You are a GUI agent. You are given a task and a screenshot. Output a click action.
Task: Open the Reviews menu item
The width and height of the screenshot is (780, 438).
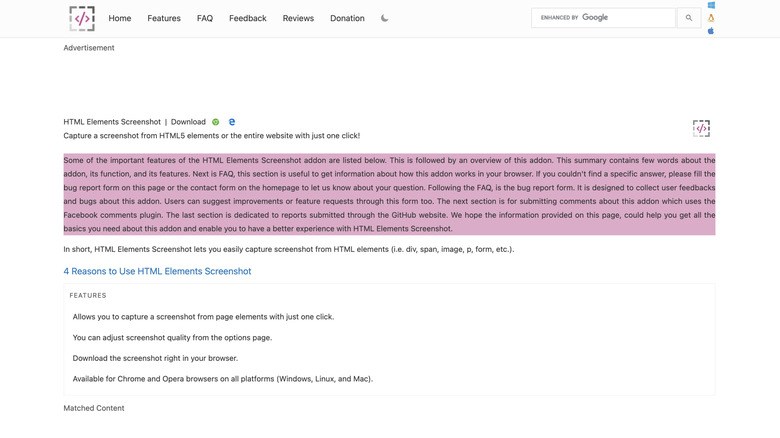[x=298, y=18]
